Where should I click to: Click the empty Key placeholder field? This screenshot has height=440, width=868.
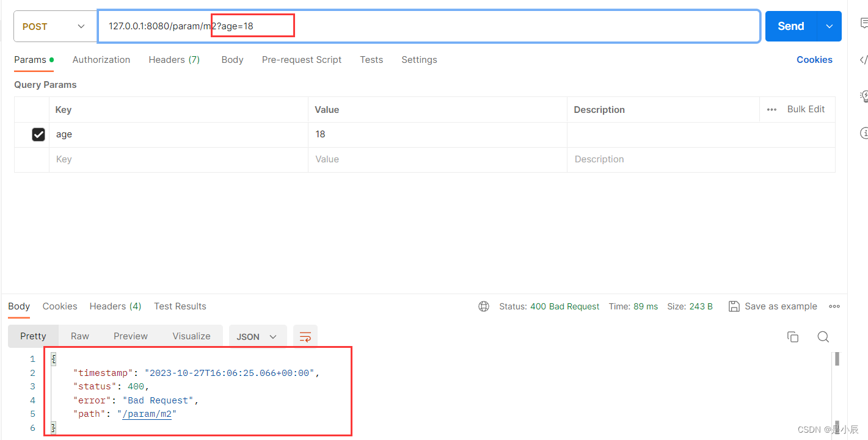(x=178, y=159)
